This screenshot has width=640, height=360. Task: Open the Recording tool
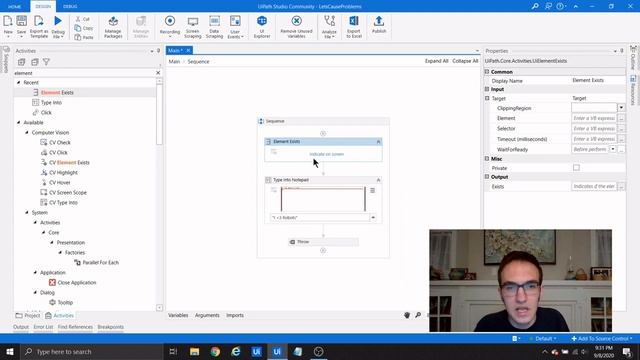pos(170,26)
